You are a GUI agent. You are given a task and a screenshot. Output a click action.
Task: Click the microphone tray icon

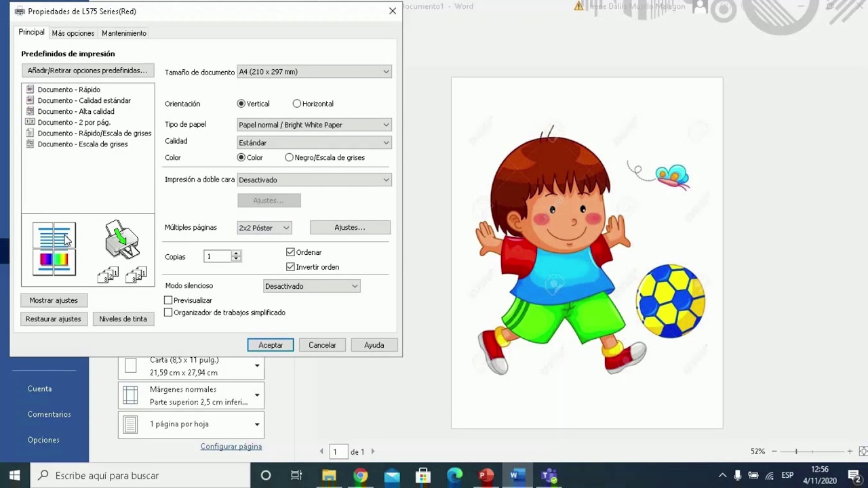(x=738, y=475)
